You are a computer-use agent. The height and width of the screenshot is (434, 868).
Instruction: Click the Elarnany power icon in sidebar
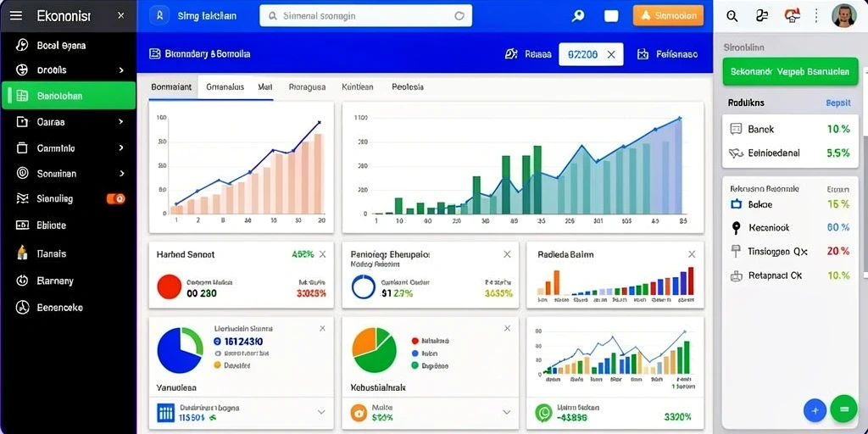(x=22, y=281)
